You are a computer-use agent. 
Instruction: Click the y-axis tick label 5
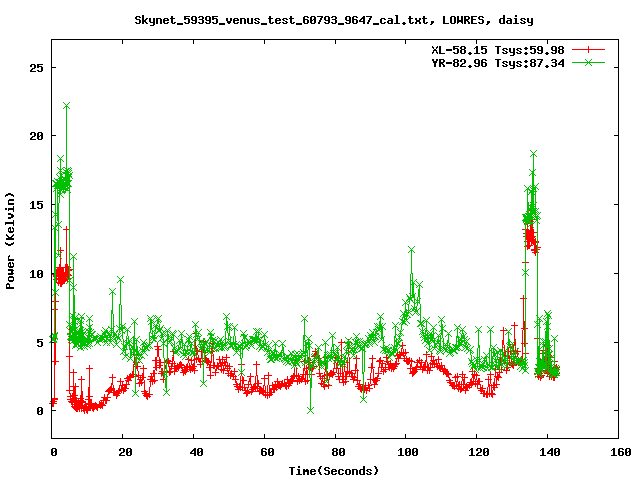coord(40,343)
